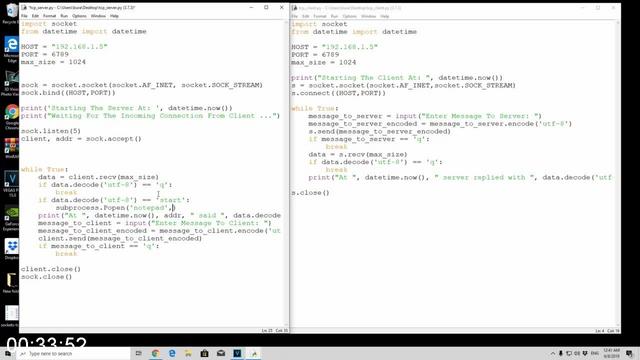The image size is (640, 360).
Task: Click the s.connect((HOST,PORT)) line in client
Action: 338,93
